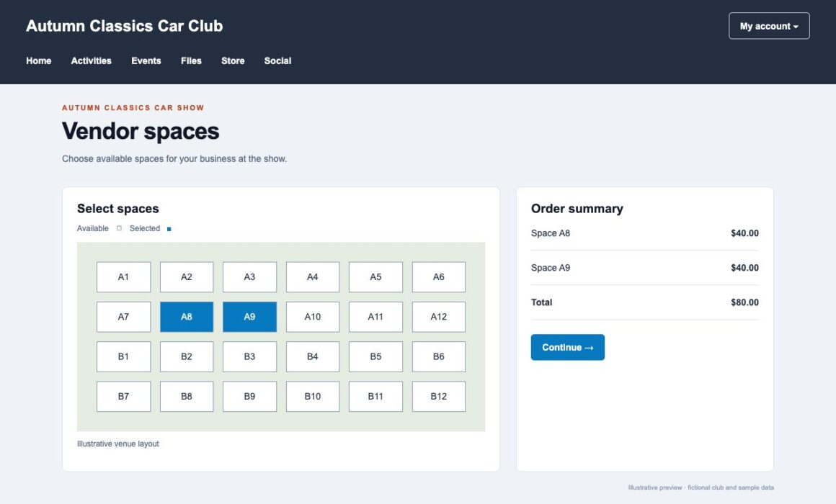Click the Space A8 order line

click(x=644, y=233)
